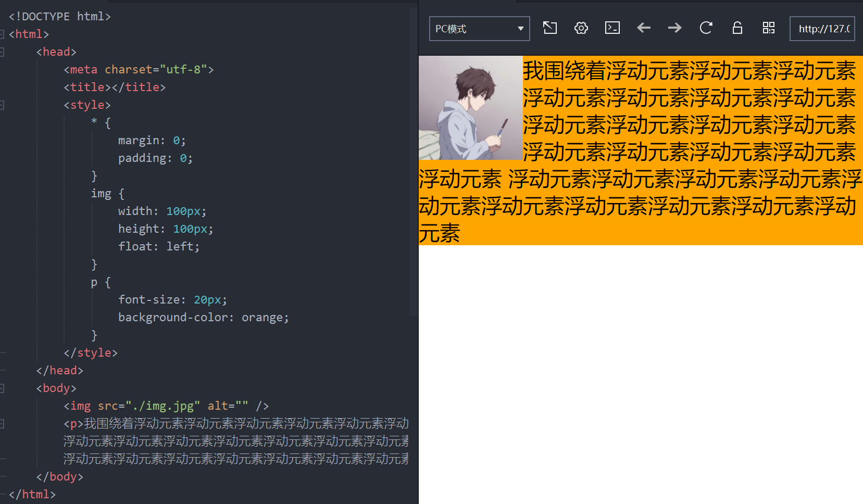The image size is (863, 504).
Task: Collapse the style tag fold marker
Action: coord(2,105)
